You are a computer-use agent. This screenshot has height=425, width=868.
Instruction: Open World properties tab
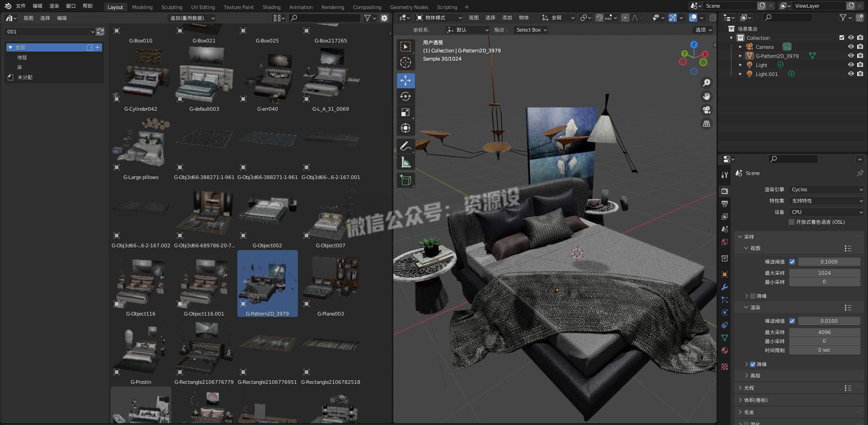click(725, 242)
